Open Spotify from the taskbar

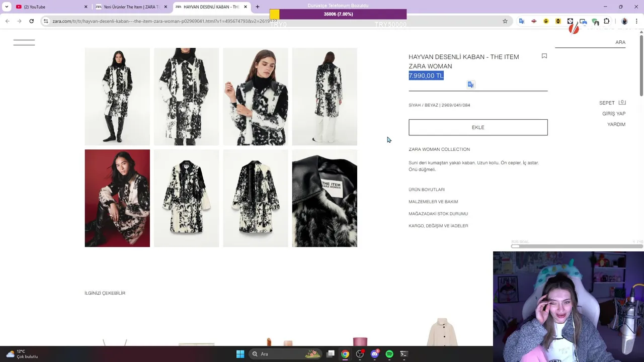pyautogui.click(x=389, y=354)
